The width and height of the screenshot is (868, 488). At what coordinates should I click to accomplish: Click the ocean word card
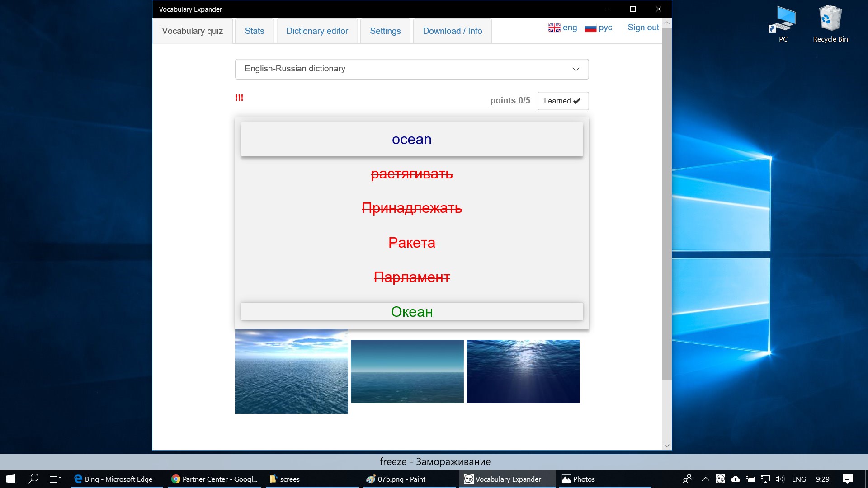(411, 140)
